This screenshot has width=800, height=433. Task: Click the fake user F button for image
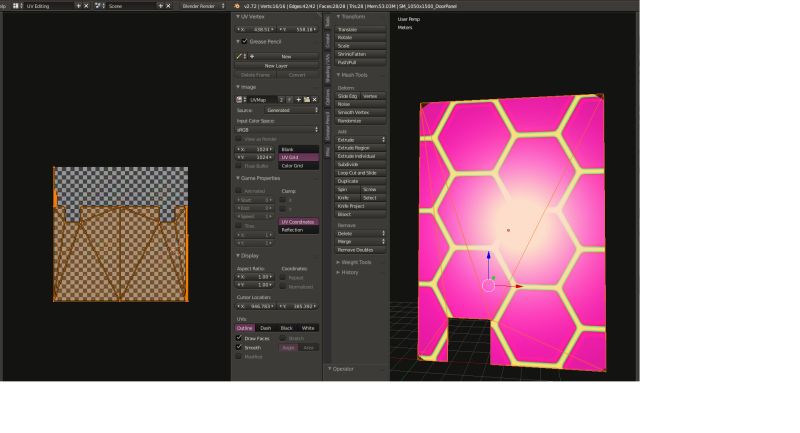click(x=289, y=100)
